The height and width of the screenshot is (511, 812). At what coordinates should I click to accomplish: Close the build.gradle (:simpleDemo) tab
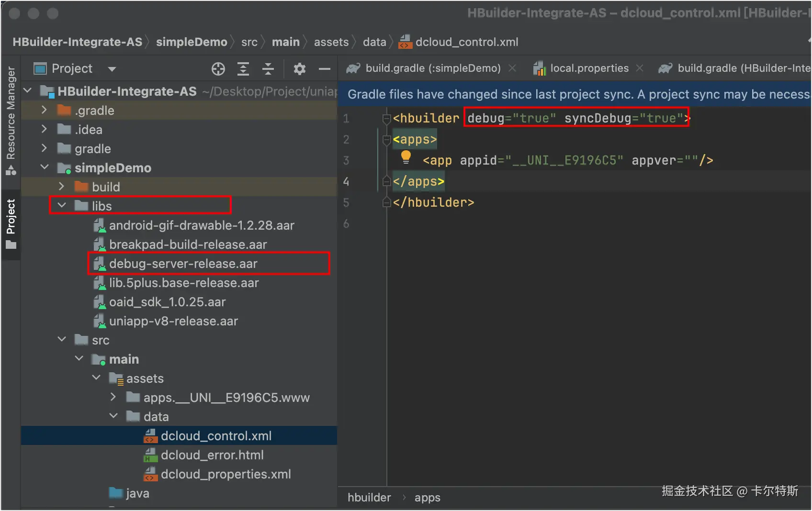512,68
